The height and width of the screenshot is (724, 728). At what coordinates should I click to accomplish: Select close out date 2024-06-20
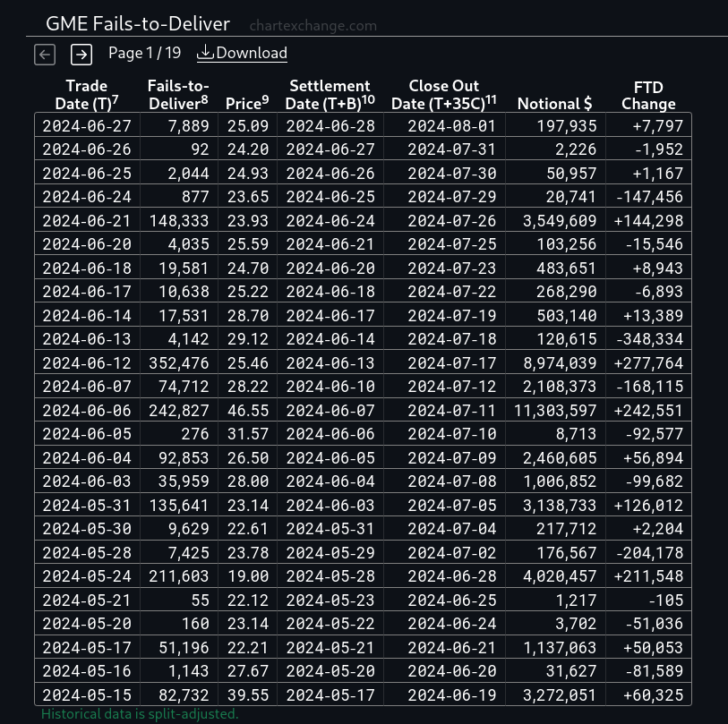click(445, 671)
